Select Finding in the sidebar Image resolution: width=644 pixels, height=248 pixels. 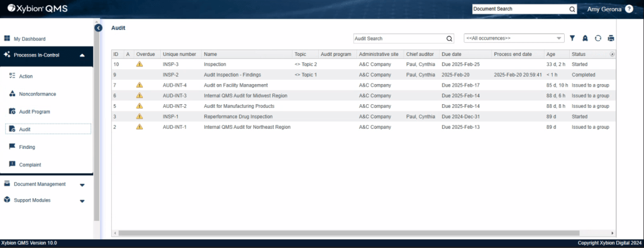27,147
